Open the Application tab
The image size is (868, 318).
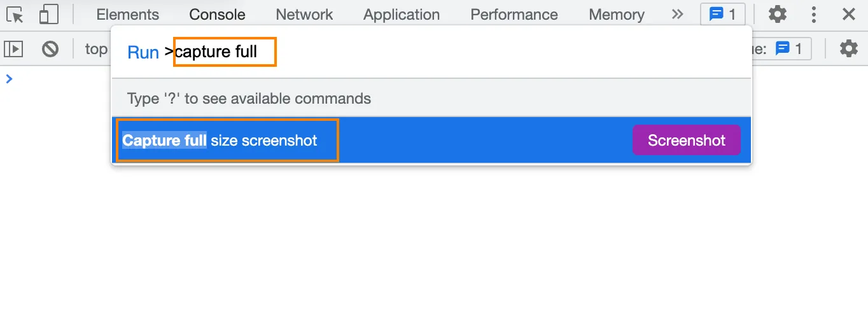(x=402, y=14)
